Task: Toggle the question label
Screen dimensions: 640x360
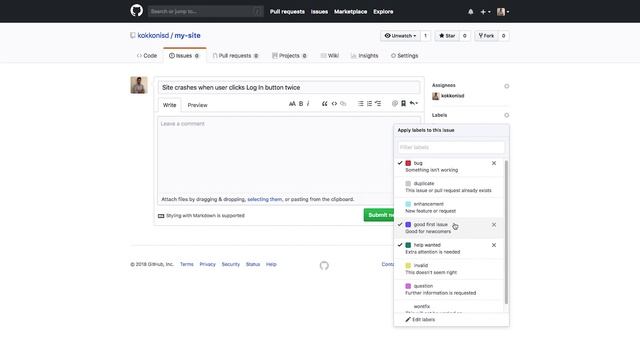Action: coord(449,289)
